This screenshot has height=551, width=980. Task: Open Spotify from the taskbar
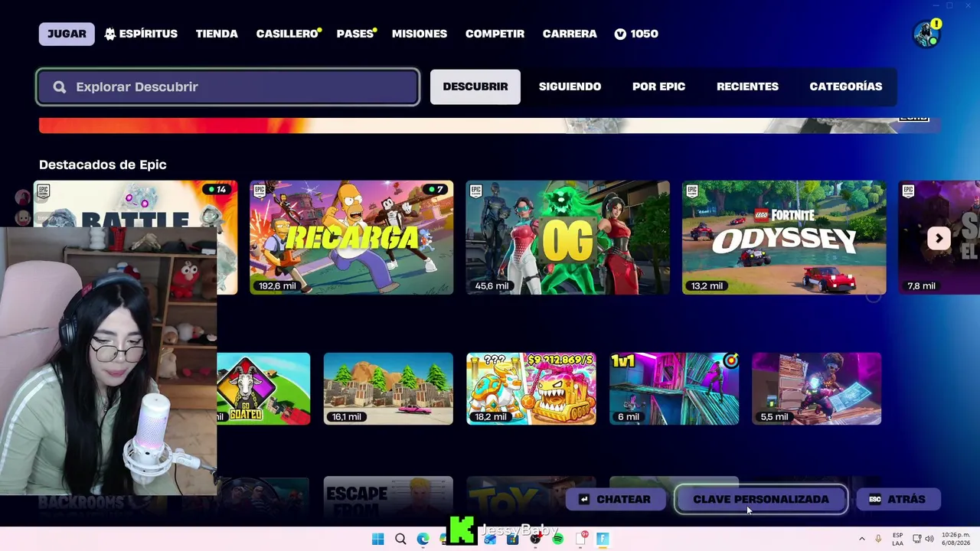tap(558, 539)
